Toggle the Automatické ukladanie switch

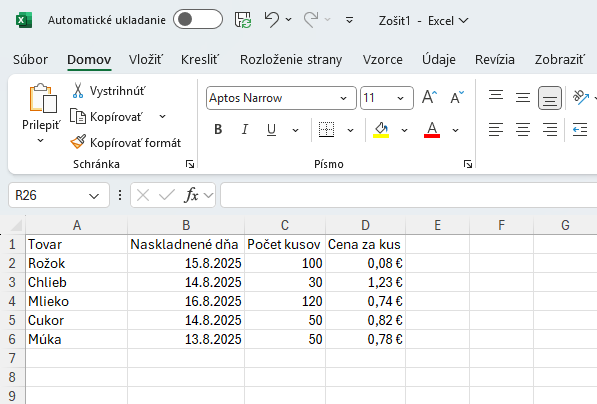click(198, 20)
